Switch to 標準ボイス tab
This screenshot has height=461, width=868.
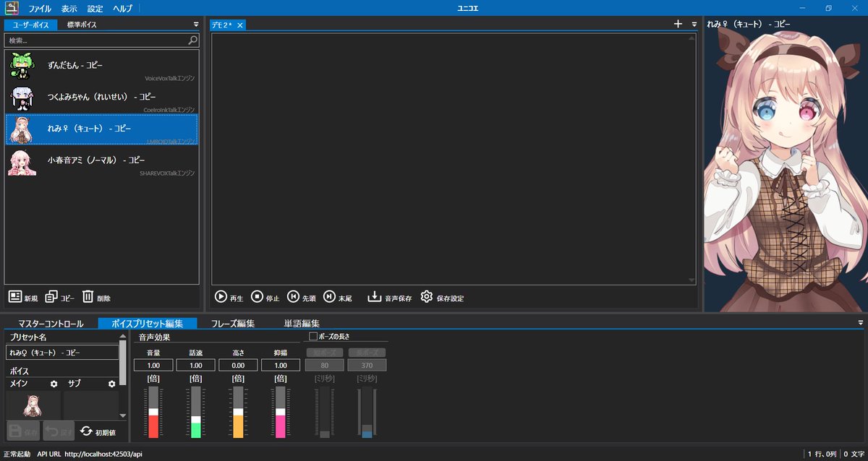tap(82, 25)
